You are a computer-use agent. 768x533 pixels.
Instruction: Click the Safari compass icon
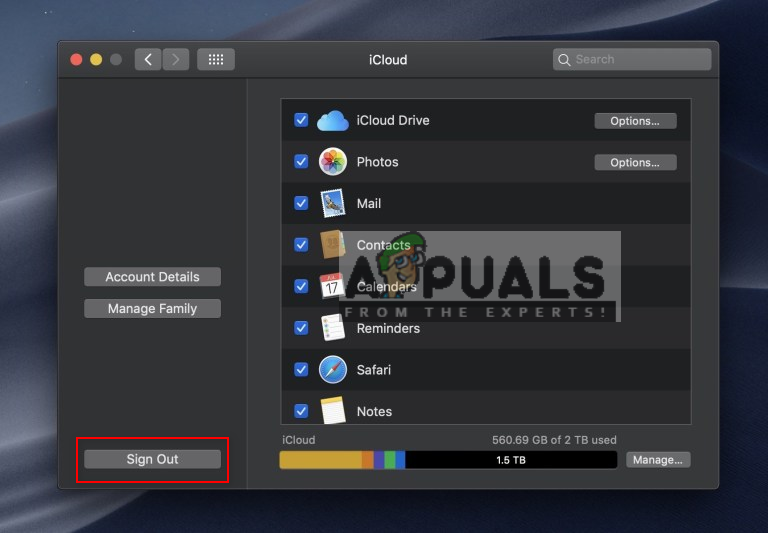tap(333, 369)
